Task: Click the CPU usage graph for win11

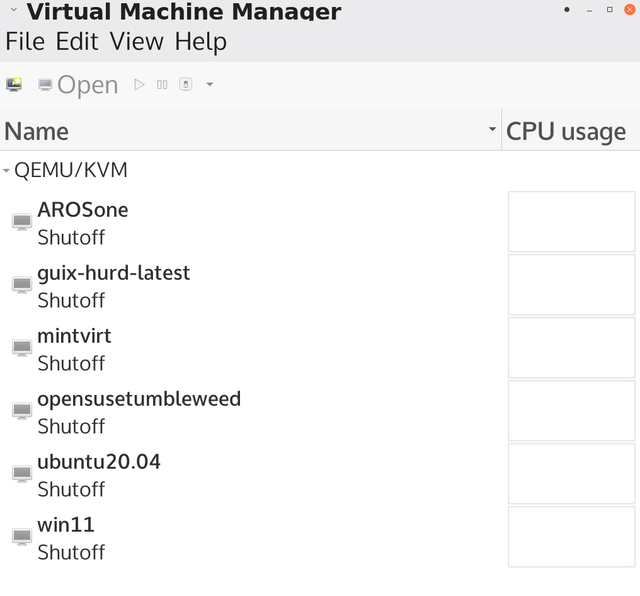Action: point(571,536)
